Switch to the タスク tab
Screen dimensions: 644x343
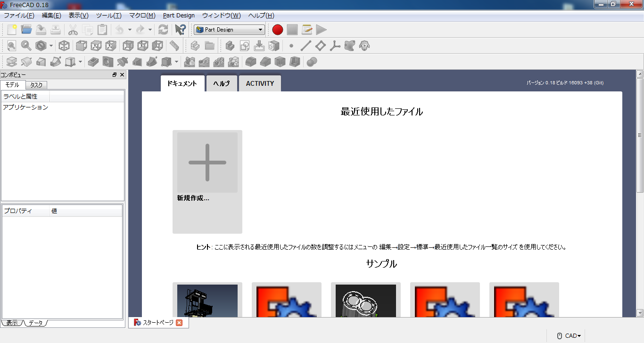coord(36,85)
